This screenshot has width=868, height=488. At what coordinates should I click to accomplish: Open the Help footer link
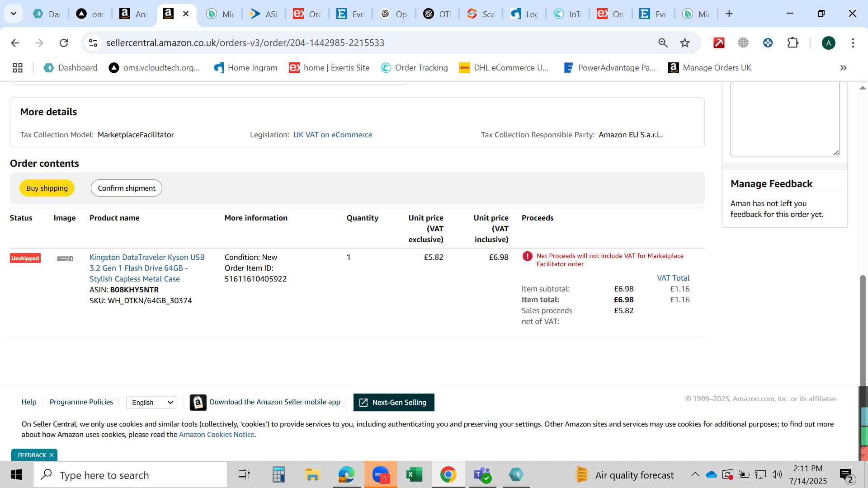29,402
